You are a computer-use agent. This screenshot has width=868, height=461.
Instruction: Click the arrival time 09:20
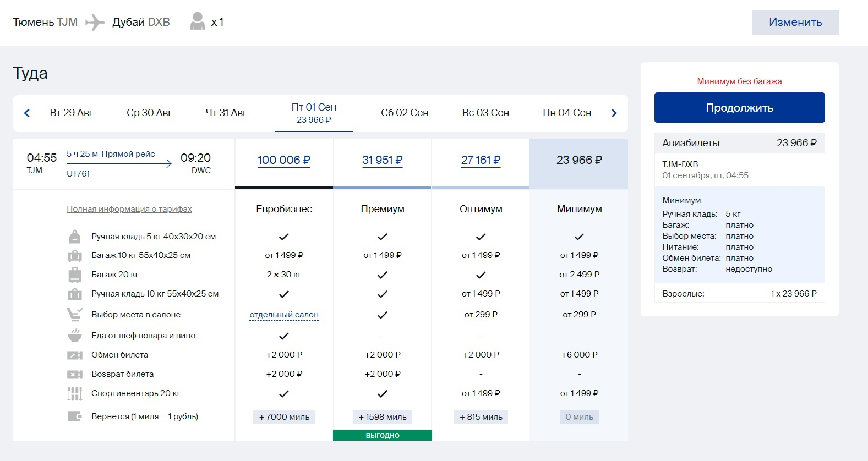(x=195, y=158)
